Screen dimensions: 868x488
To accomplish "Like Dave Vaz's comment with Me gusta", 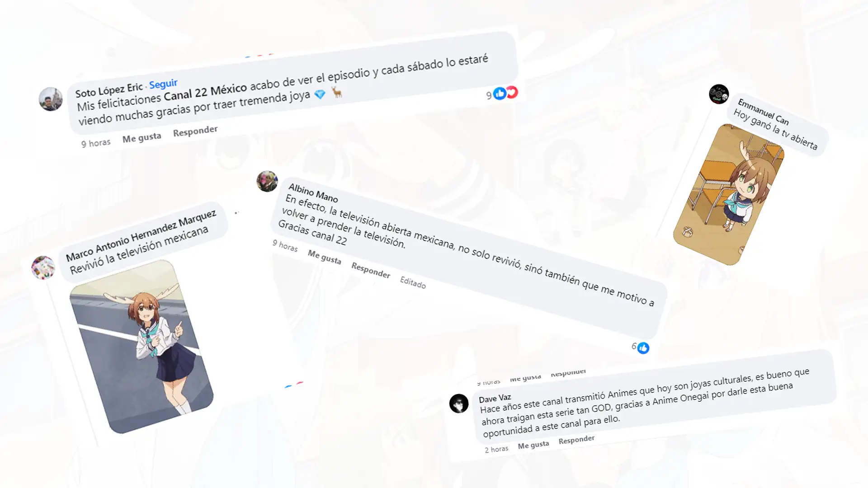I will 533,445.
